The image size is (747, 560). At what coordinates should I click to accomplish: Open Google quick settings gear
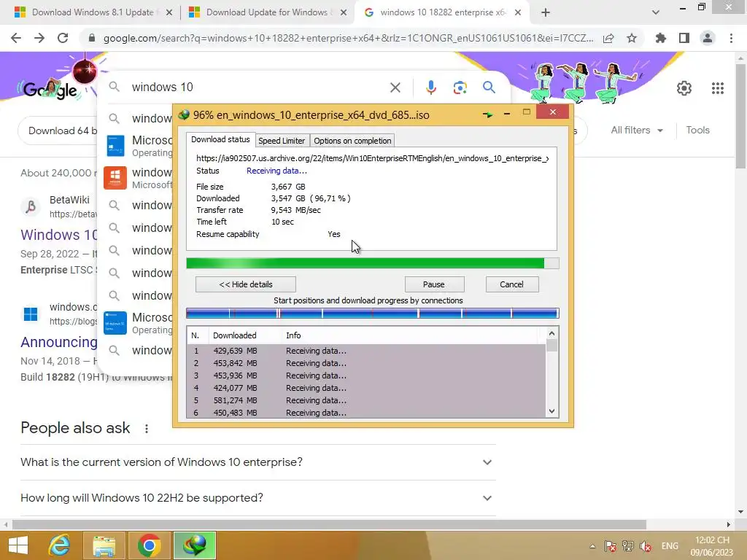tap(684, 88)
